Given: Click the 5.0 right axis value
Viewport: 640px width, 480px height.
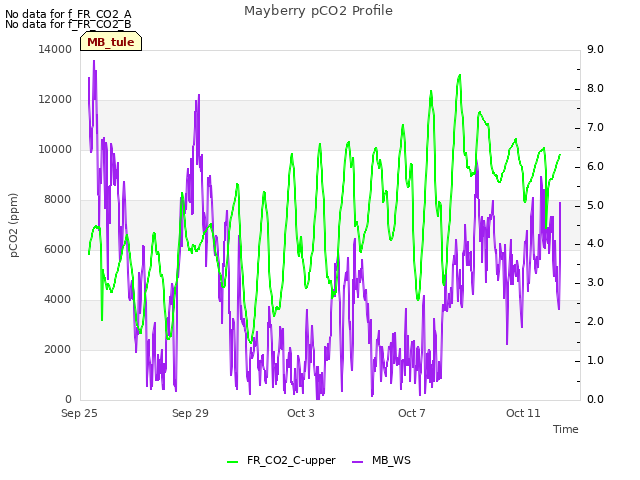Looking at the screenshot, I should pyautogui.click(x=595, y=205).
